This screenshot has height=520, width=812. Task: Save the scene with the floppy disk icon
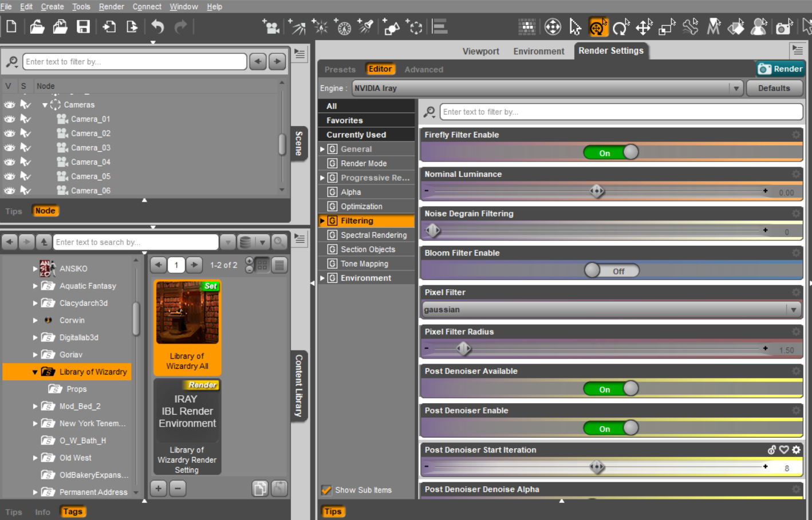click(84, 26)
